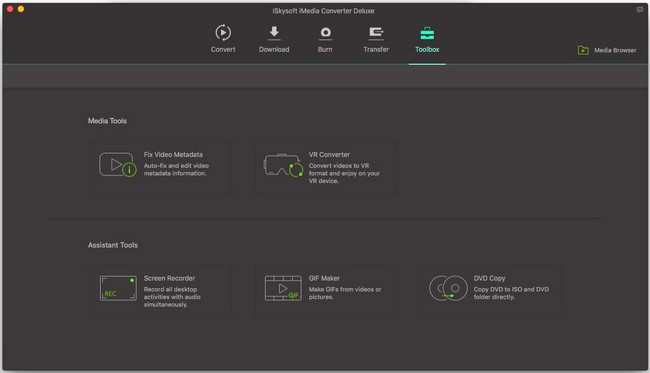Open the feedback chat icon in title bar
Screen dimensions: 650x373
pyautogui.click(x=640, y=10)
